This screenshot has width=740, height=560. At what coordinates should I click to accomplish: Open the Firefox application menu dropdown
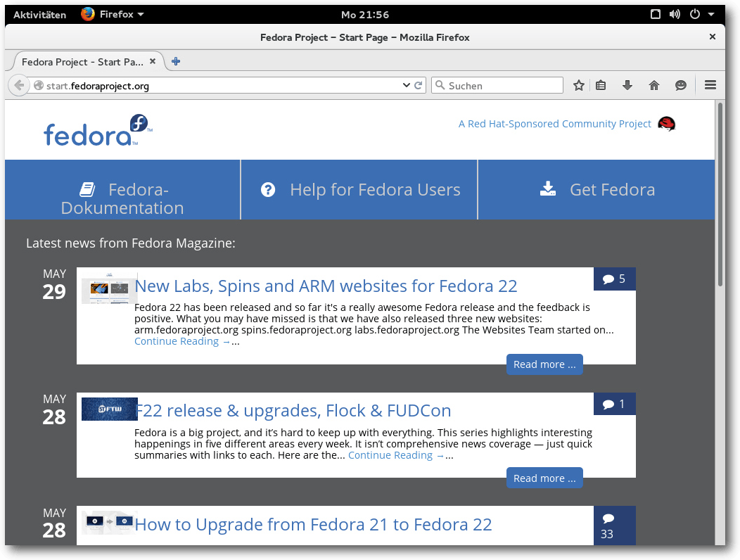(x=113, y=14)
